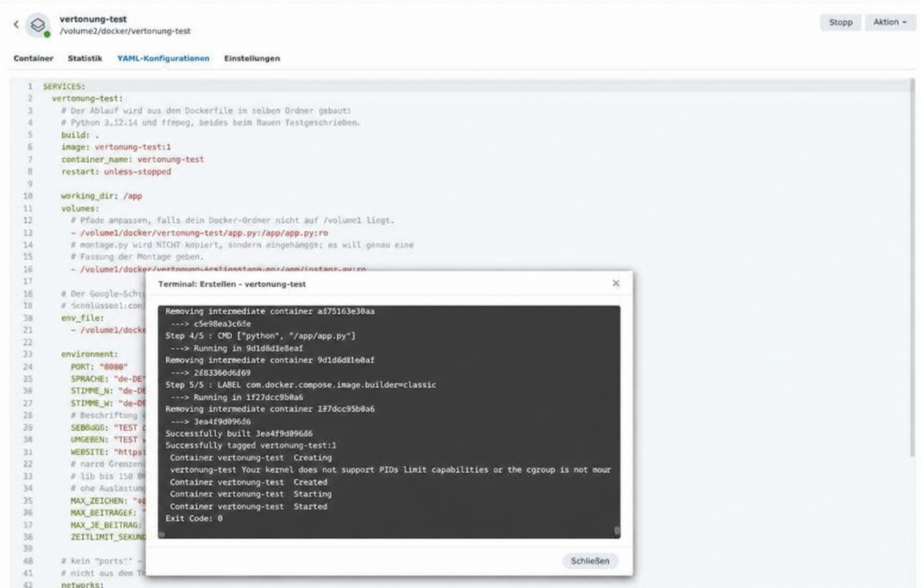Open the Statistik tab
Screen dimensions: 921x588
click(x=85, y=58)
